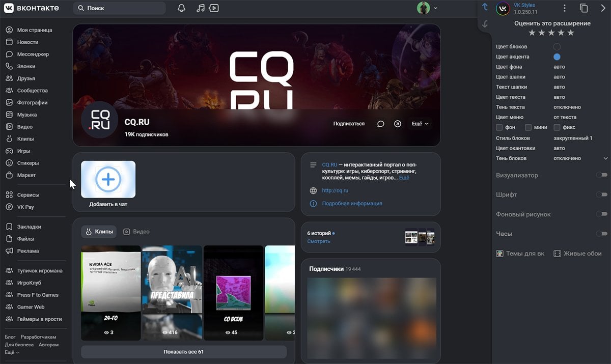Click the share arrow icon on CQ.RU banner
The image size is (611, 364).
pos(398,124)
